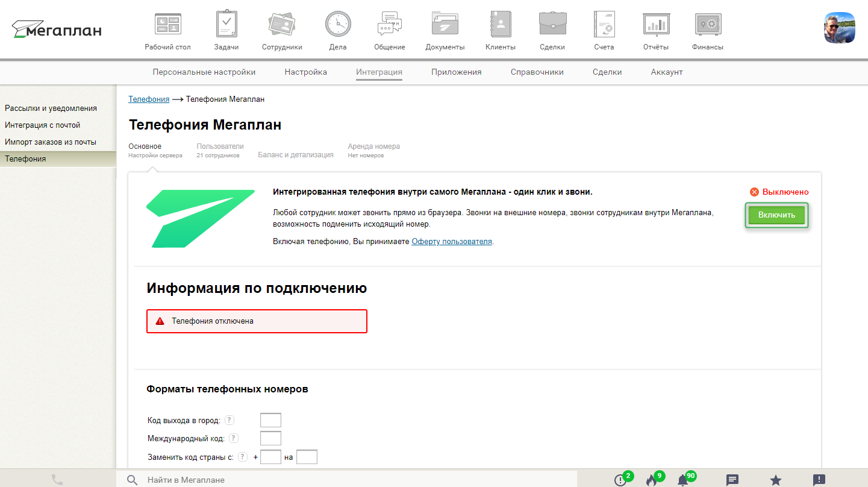The width and height of the screenshot is (868, 487).
Task: Go to Сделки submenu item
Action: [x=607, y=72]
